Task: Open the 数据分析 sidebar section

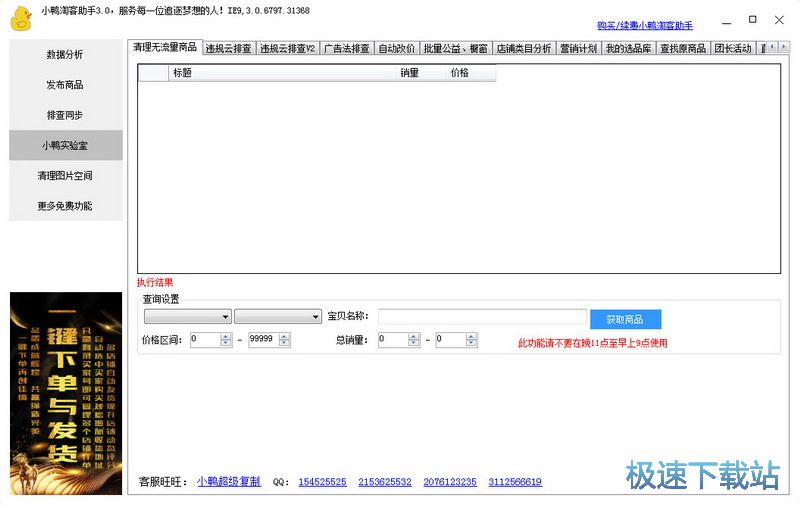Action: (65, 55)
